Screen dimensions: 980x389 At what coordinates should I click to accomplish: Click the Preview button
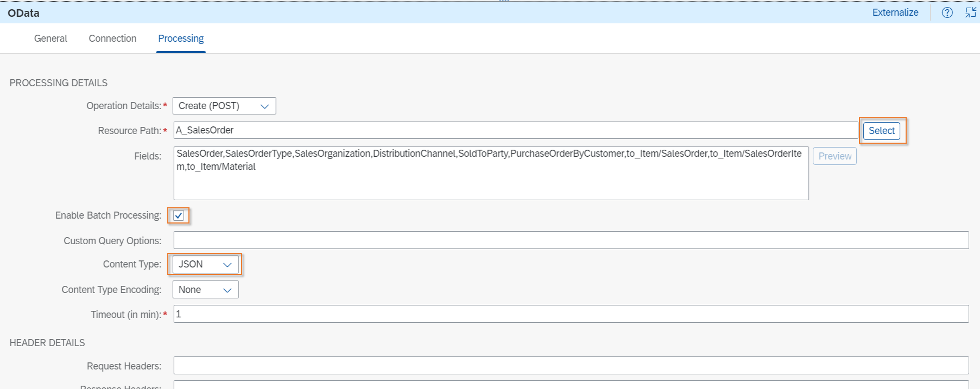(x=834, y=156)
